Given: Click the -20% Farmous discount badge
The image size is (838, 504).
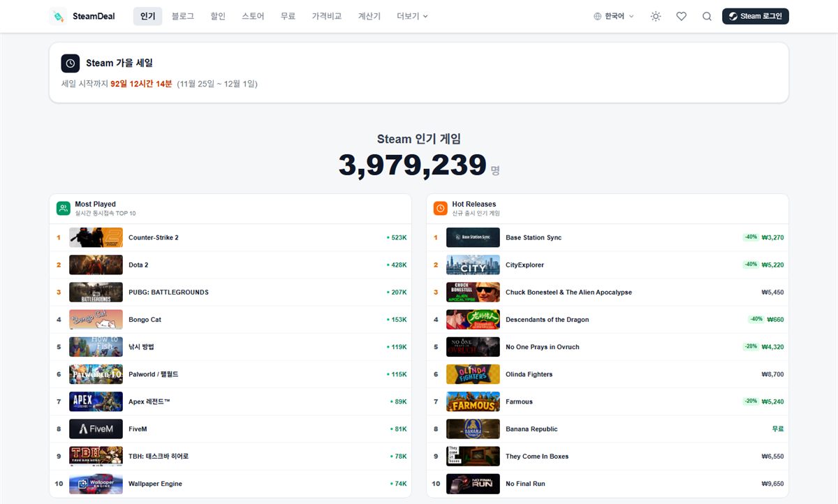Looking at the screenshot, I should click(x=751, y=401).
